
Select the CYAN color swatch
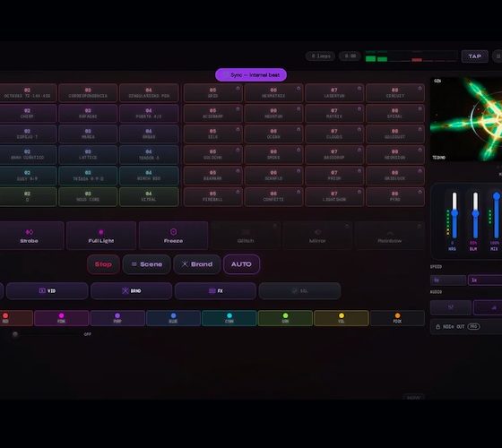tap(229, 318)
